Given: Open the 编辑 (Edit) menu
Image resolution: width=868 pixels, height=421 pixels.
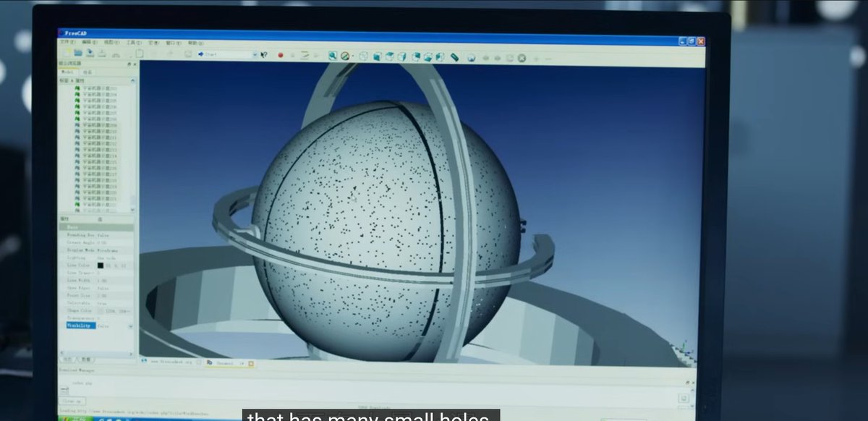Looking at the screenshot, I should point(90,42).
